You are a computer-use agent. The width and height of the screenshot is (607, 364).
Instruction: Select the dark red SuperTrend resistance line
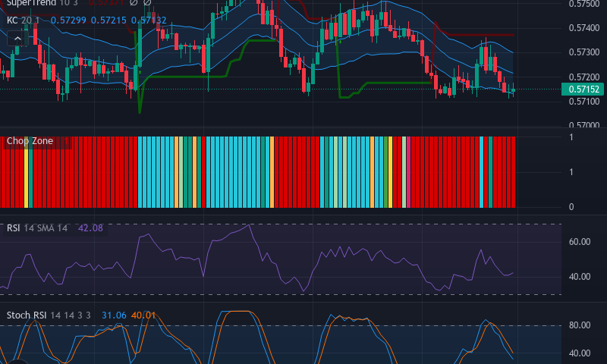click(480, 35)
